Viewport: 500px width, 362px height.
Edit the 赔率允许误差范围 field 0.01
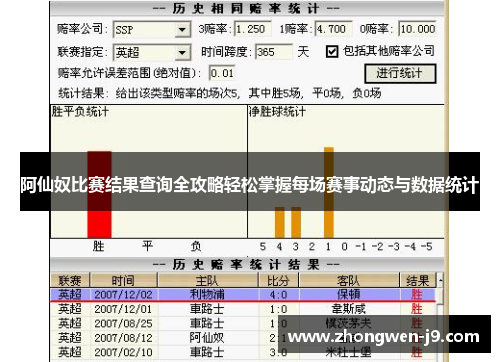(x=222, y=73)
